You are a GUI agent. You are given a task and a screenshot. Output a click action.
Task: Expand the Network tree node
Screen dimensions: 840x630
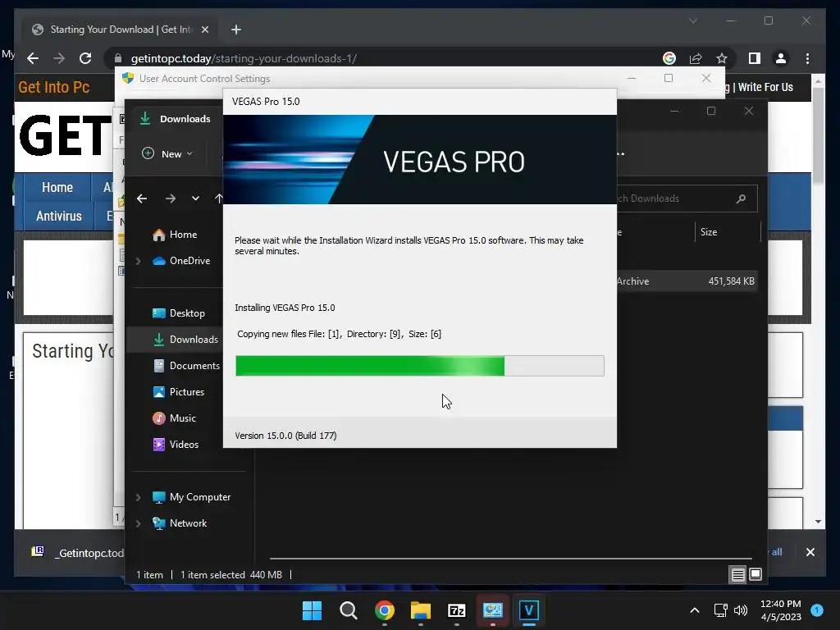coord(138,523)
